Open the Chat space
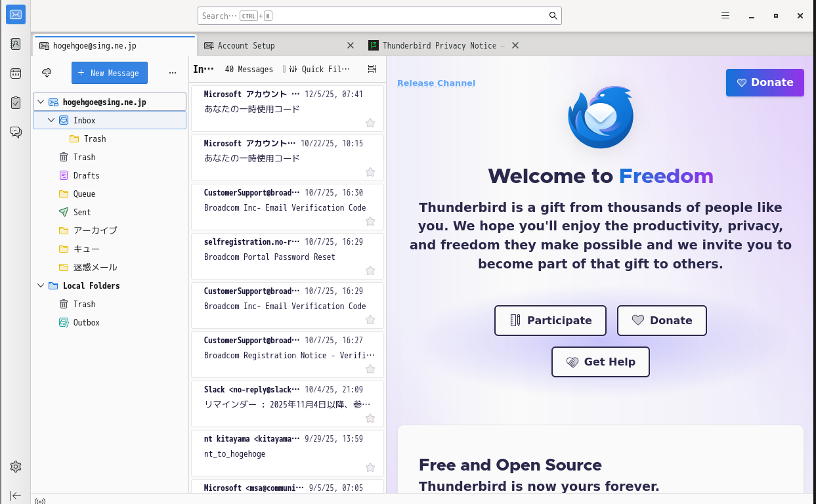This screenshot has height=504, width=816. [x=16, y=132]
